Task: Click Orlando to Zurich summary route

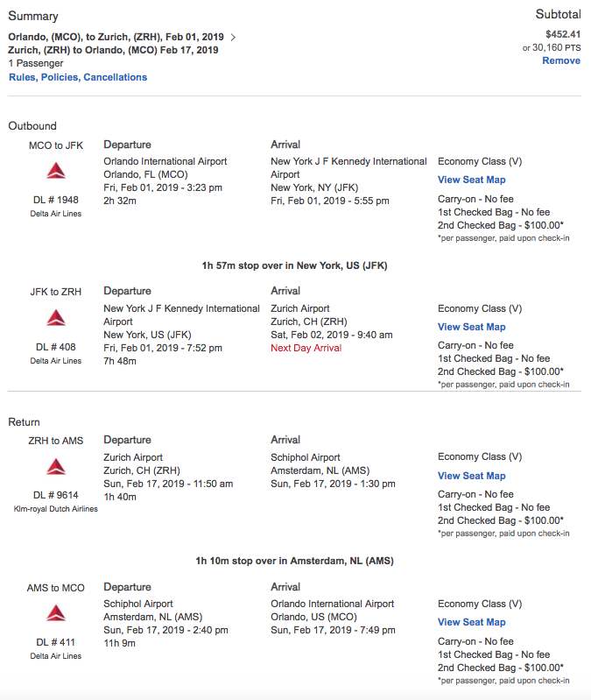Action: point(116,37)
